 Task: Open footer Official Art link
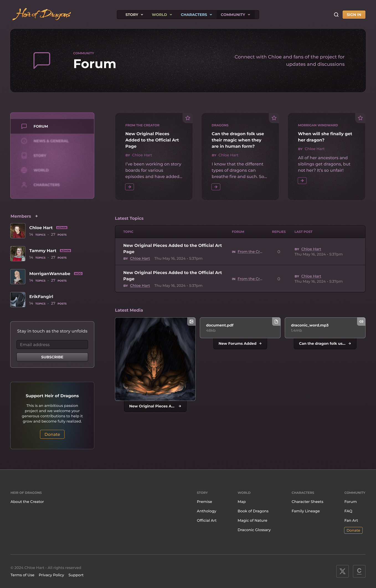(207, 520)
